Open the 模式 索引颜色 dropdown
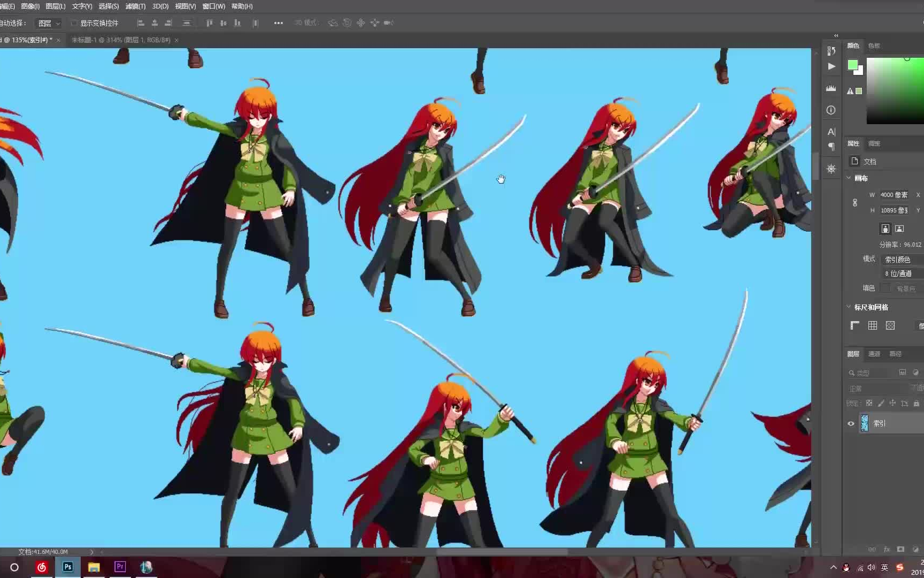924x578 pixels. click(x=902, y=260)
